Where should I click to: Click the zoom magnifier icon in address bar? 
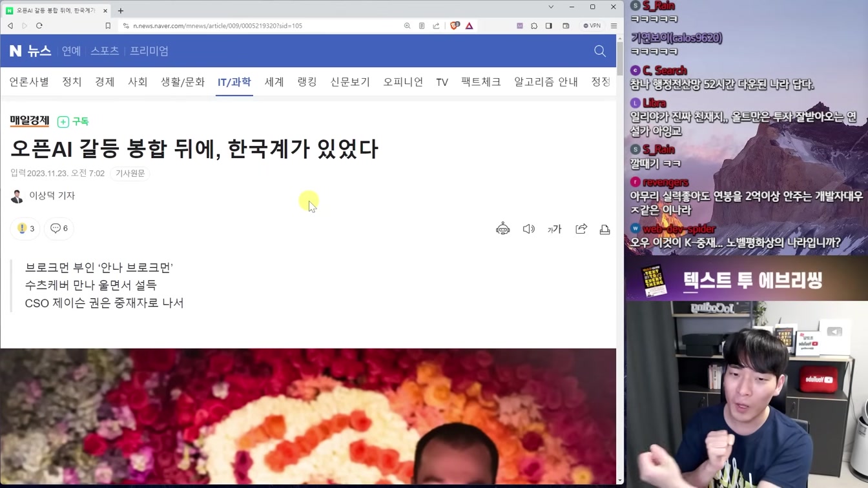(407, 26)
